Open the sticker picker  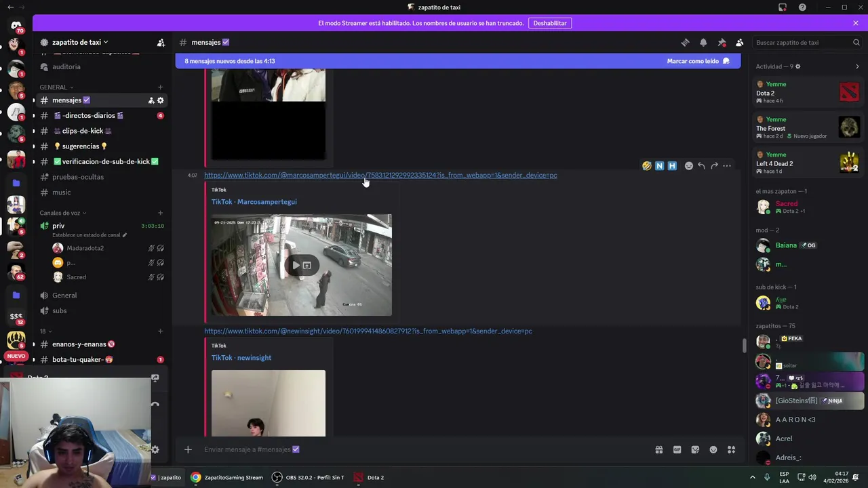click(695, 449)
